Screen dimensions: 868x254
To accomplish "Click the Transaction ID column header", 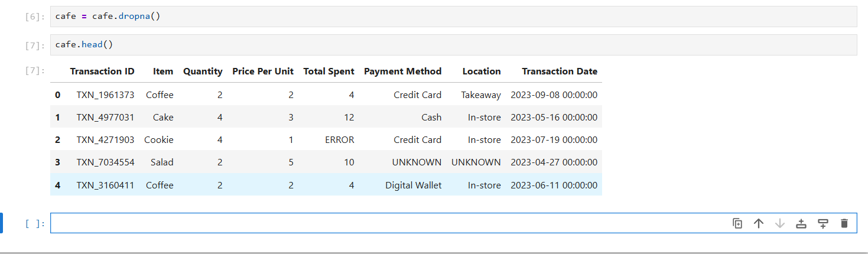I will coord(102,71).
